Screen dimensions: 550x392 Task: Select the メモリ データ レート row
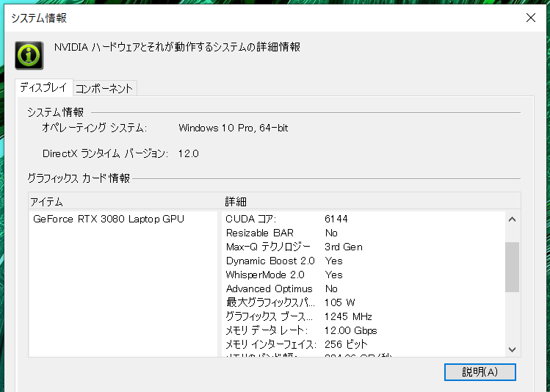coord(363,330)
